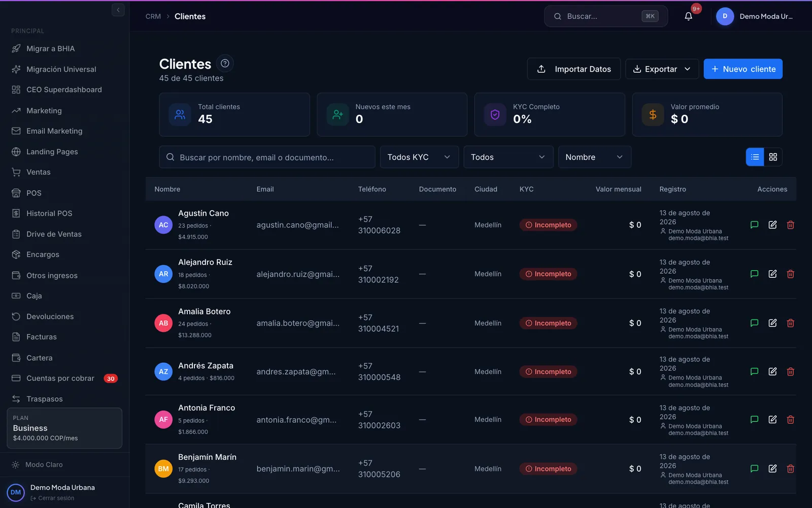Go to CEO Superdashboard

pos(64,90)
